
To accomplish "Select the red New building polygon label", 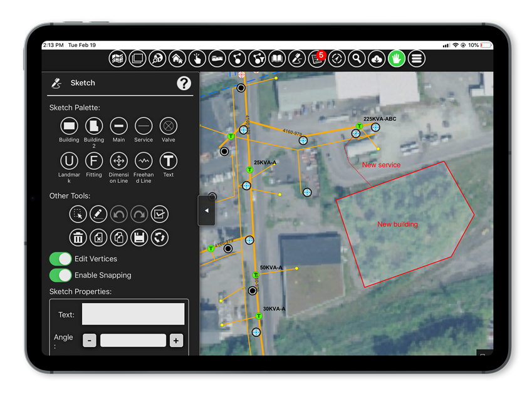I will coord(397,224).
